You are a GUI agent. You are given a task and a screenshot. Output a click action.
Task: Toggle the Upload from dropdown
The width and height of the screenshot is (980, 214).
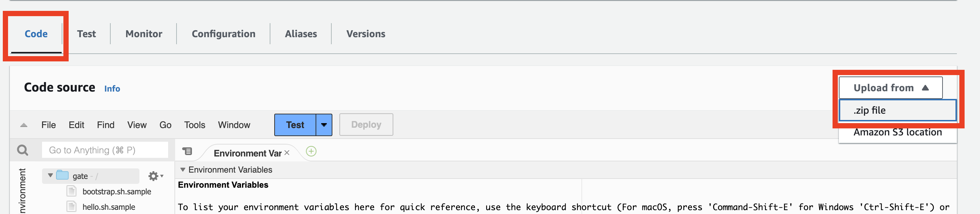click(890, 88)
